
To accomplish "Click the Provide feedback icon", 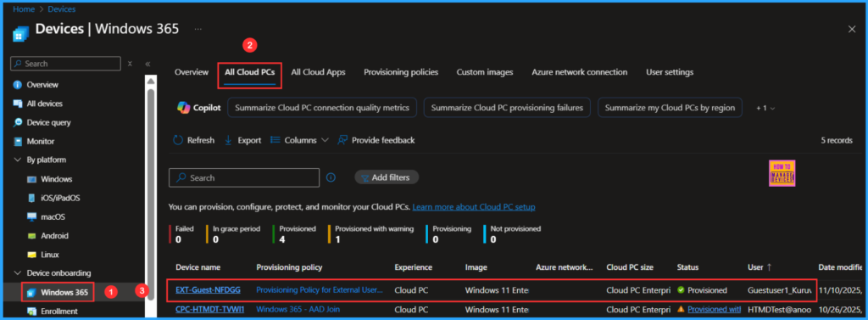I will coord(342,140).
